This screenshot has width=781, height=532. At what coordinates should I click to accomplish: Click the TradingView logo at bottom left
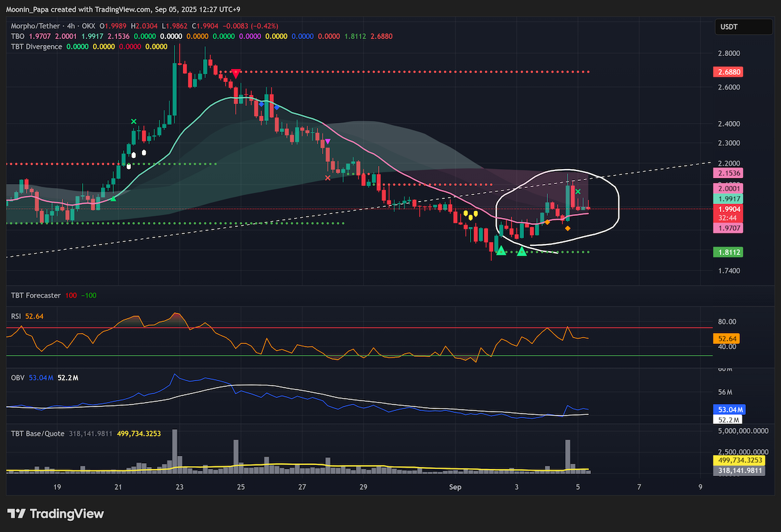pyautogui.click(x=55, y=514)
